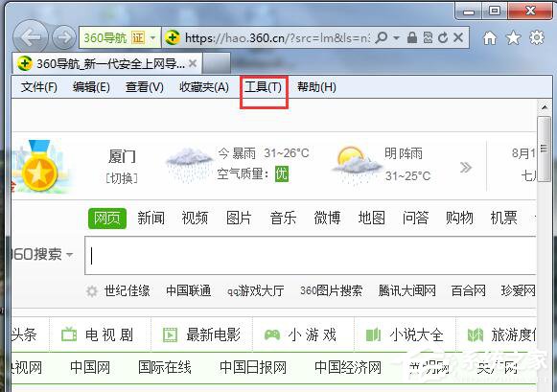Click the books icon next to 小说大全
This screenshot has width=557, height=392.
(x=373, y=334)
